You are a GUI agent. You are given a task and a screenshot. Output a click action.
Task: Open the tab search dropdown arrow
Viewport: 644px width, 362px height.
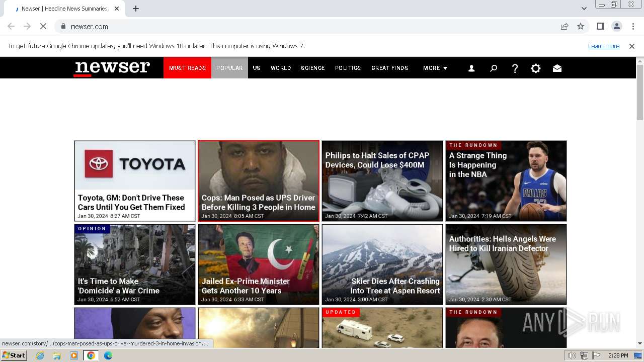pyautogui.click(x=584, y=9)
